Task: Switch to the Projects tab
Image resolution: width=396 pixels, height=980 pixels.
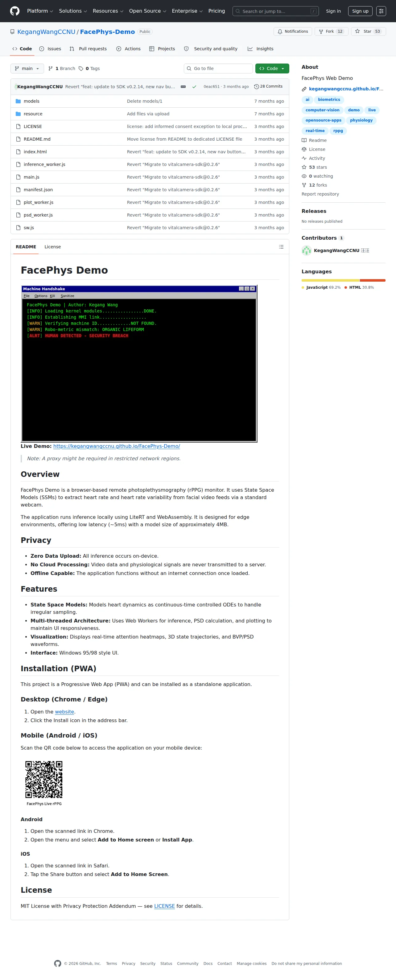Action: click(162, 49)
